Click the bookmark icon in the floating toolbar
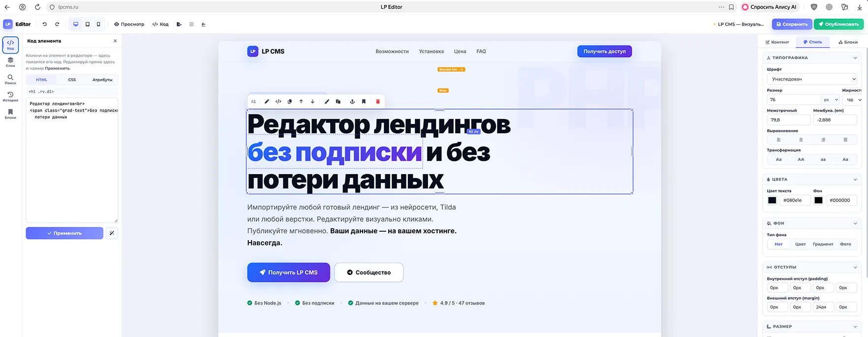Viewport: 868px width, 337px height. [364, 101]
